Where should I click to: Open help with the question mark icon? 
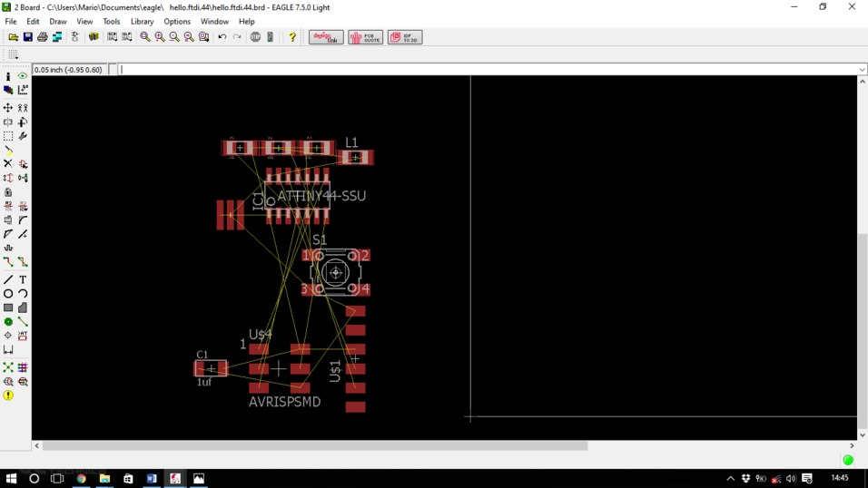[x=291, y=37]
